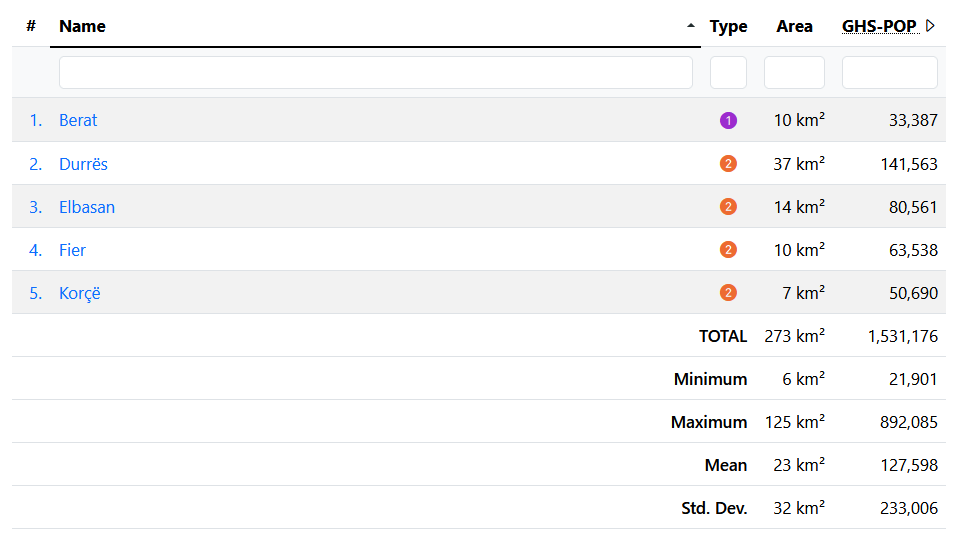Click row number 4. link

tap(36, 251)
